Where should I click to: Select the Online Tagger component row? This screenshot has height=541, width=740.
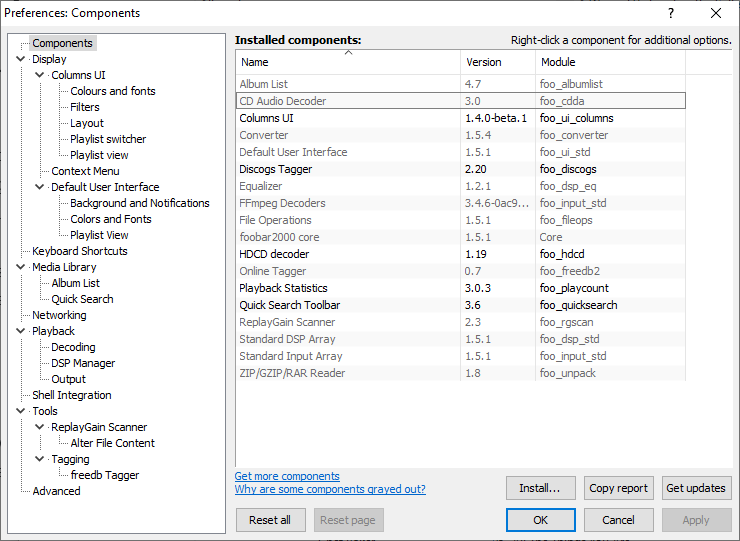[x=461, y=271]
